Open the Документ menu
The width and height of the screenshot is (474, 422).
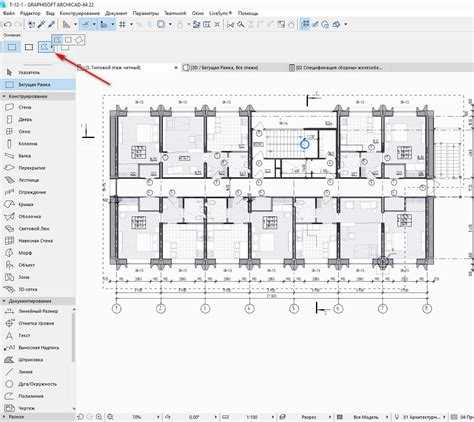pos(116,13)
